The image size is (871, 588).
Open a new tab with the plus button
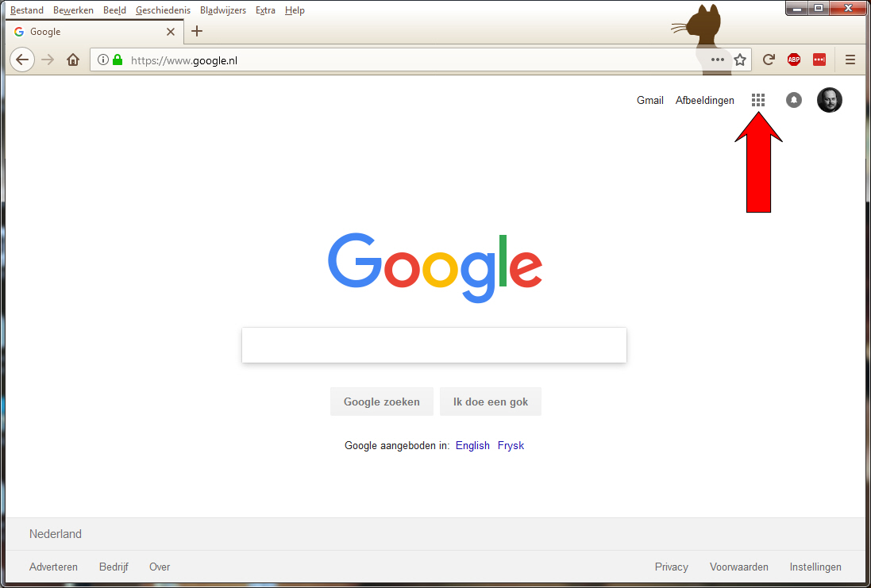(197, 32)
